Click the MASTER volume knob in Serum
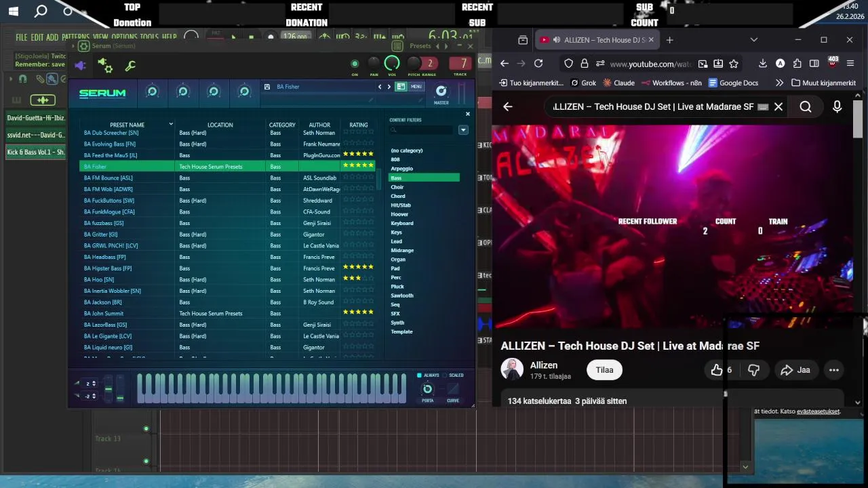Viewport: 868px width, 488px height. [x=441, y=91]
